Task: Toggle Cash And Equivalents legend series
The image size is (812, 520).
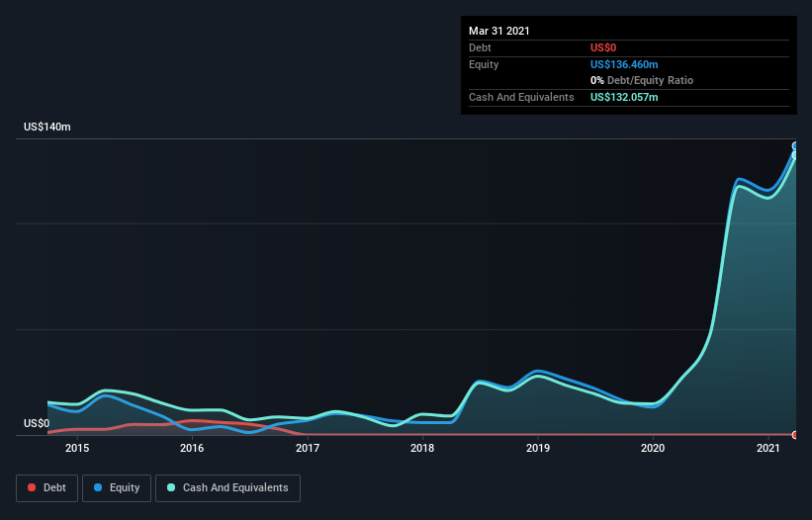Action: (x=227, y=487)
